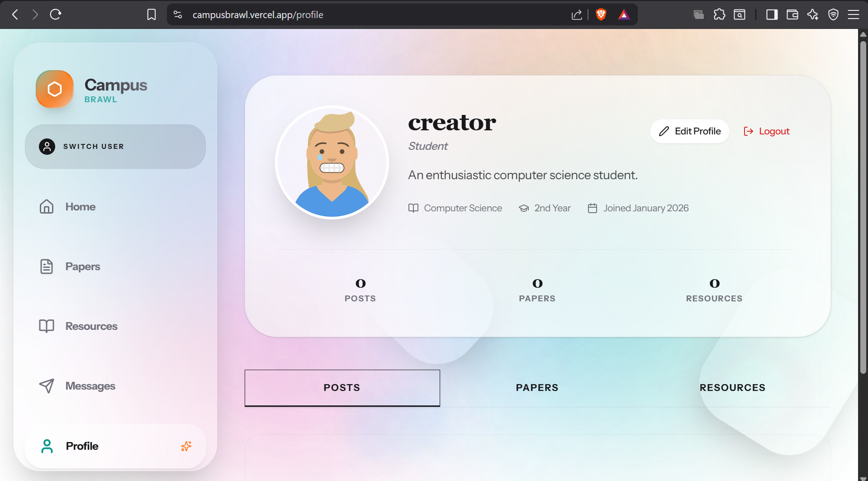
Task: Click the share page icon in address bar
Action: click(x=577, y=14)
